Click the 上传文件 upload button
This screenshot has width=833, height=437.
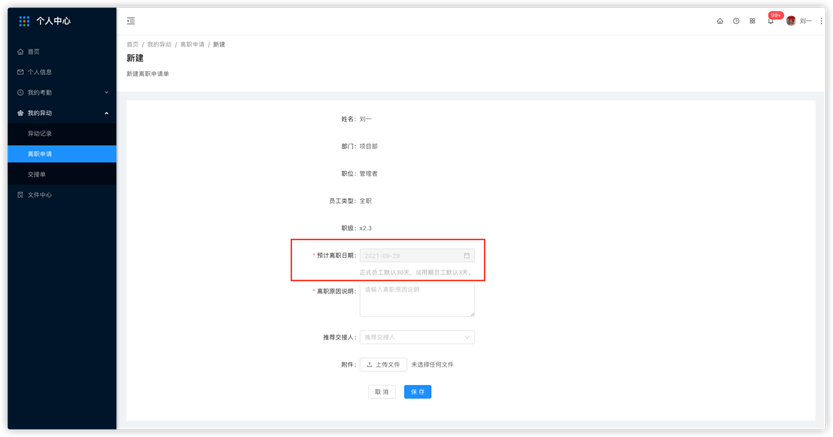tap(383, 365)
